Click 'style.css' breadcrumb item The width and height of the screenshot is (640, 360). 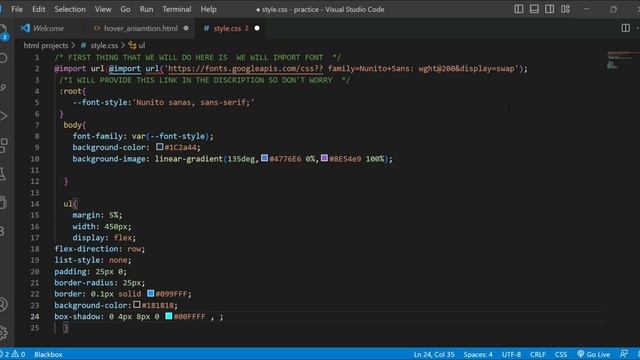coord(104,45)
